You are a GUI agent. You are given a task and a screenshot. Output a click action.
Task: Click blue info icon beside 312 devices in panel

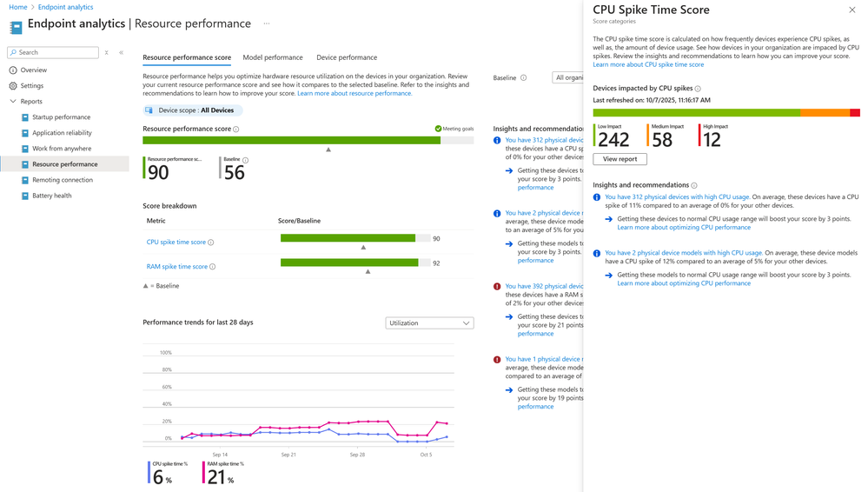(597, 197)
